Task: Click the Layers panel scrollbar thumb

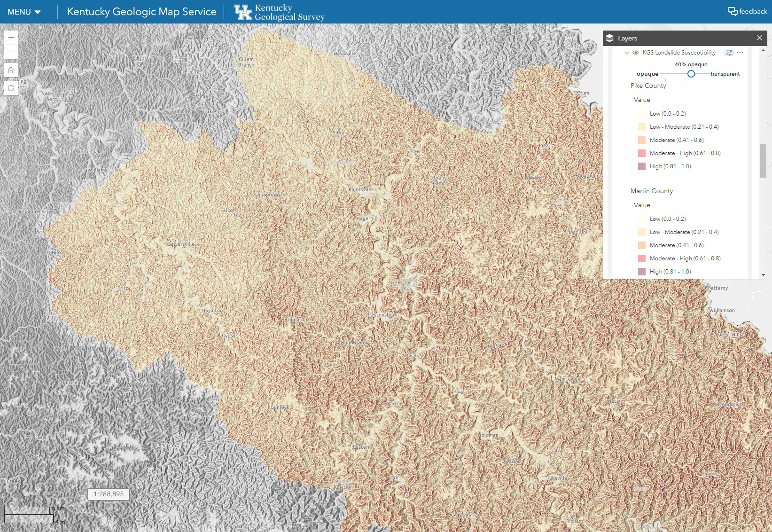Action: click(x=763, y=161)
